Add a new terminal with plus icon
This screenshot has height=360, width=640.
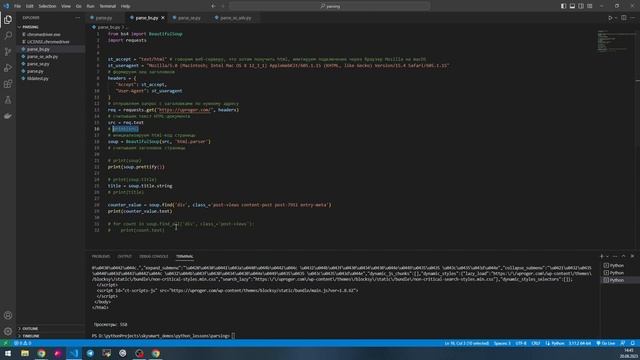pyautogui.click(x=601, y=256)
